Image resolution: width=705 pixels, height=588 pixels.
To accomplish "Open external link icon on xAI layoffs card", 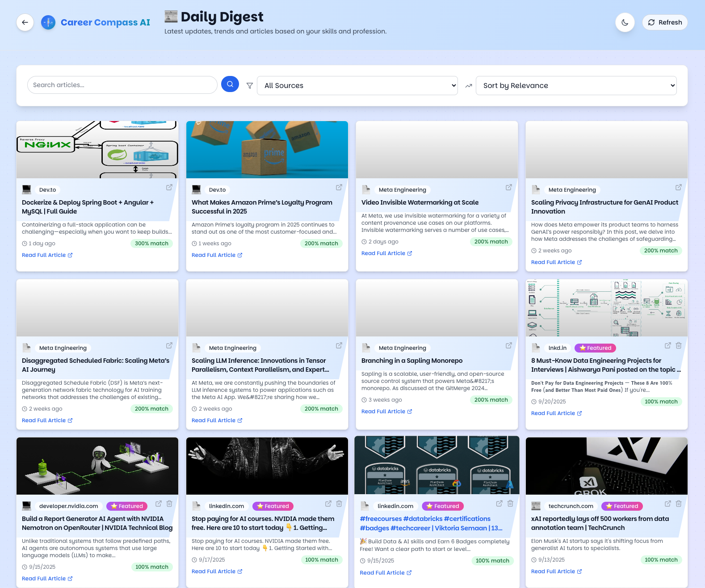I will [x=668, y=504].
